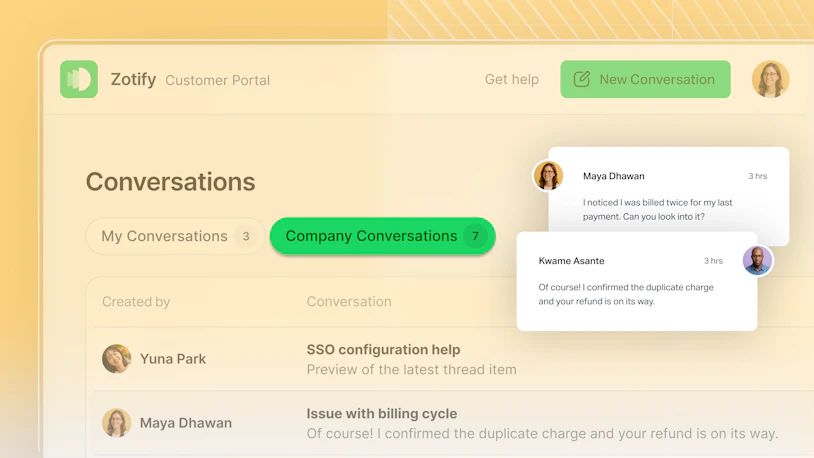
Task: Click 'Preview of the latest thread item' text
Action: (x=411, y=370)
